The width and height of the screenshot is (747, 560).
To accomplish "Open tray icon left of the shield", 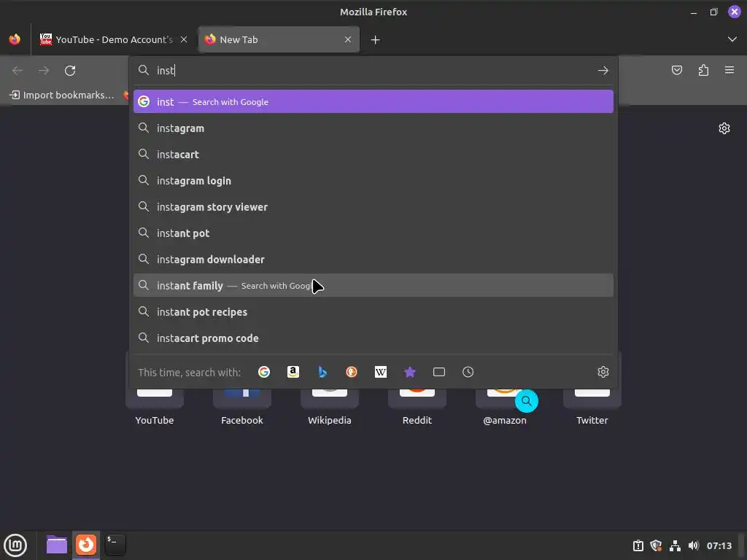I will [x=638, y=545].
